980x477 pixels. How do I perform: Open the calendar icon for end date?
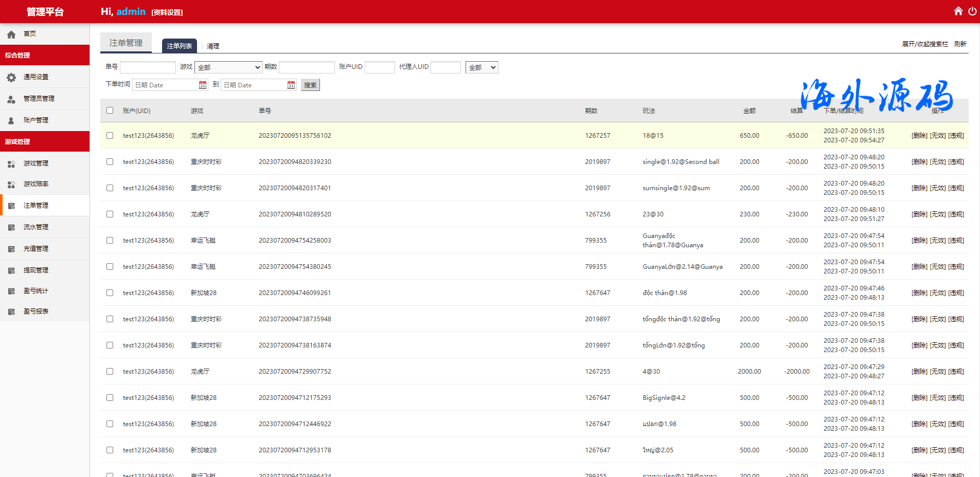(291, 85)
